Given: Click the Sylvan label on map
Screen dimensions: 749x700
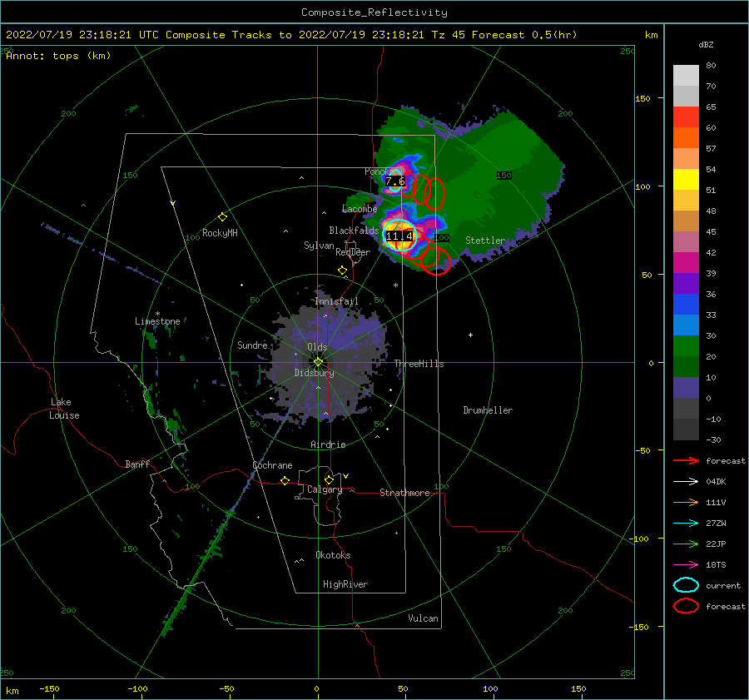Looking at the screenshot, I should (319, 246).
